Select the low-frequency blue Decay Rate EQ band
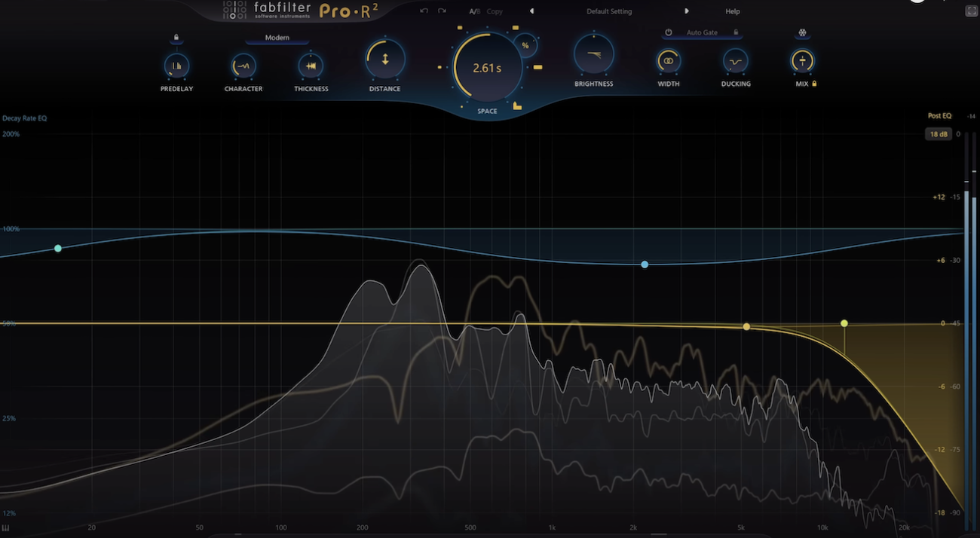980x538 pixels. [58, 248]
